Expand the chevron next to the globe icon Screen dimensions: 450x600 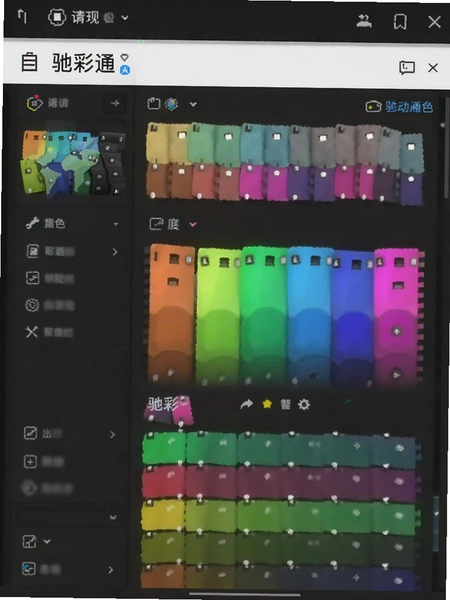pyautogui.click(x=193, y=104)
